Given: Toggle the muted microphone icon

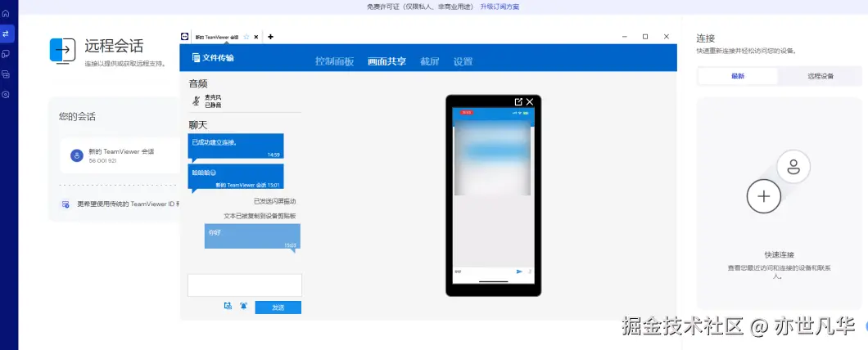Looking at the screenshot, I should click(x=196, y=101).
